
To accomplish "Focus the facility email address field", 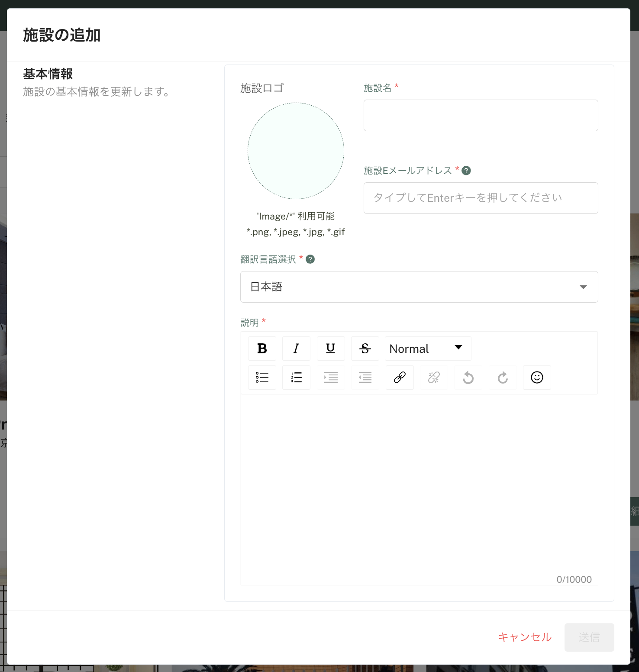I will [481, 198].
